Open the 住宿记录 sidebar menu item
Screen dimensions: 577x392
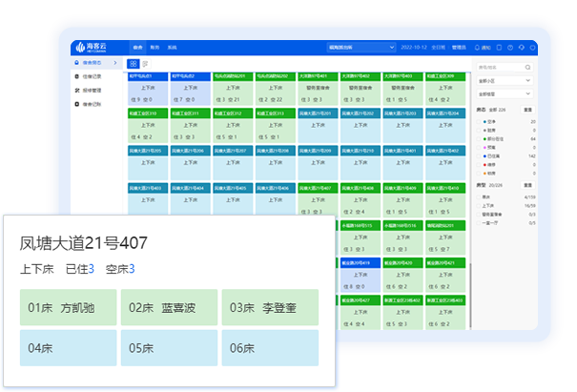[x=92, y=76]
